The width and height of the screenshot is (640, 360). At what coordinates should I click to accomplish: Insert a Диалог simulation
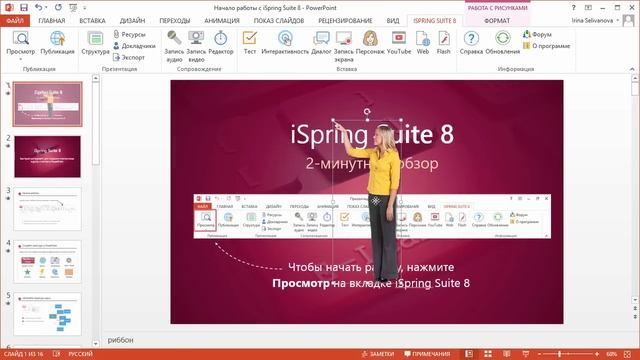[x=321, y=38]
